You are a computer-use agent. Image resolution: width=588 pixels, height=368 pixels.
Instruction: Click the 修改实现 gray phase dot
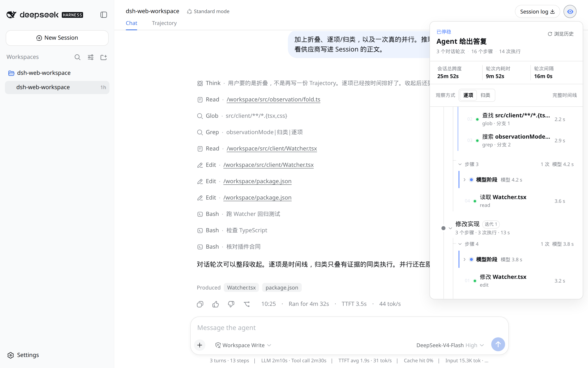click(443, 228)
